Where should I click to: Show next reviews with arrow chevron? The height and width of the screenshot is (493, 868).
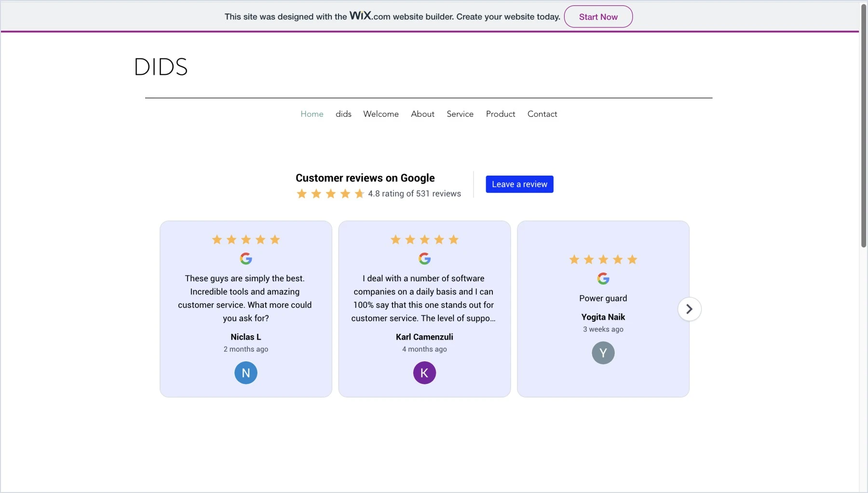pyautogui.click(x=689, y=309)
